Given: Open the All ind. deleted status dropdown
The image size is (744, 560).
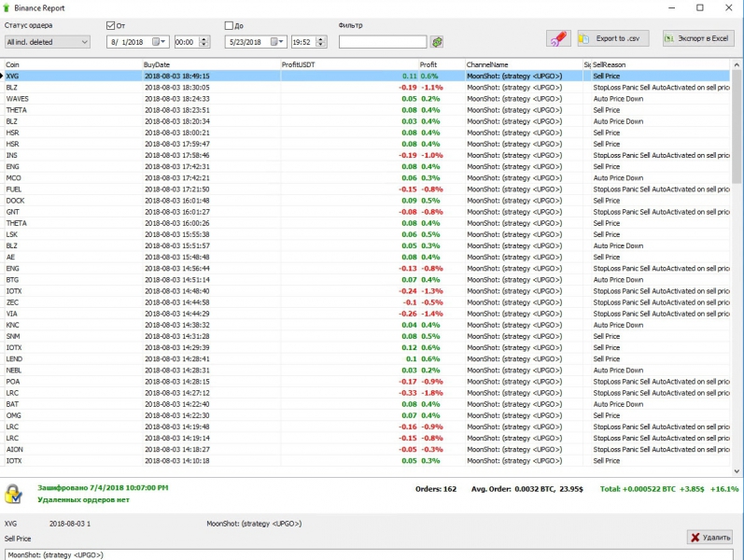Looking at the screenshot, I should tap(47, 42).
